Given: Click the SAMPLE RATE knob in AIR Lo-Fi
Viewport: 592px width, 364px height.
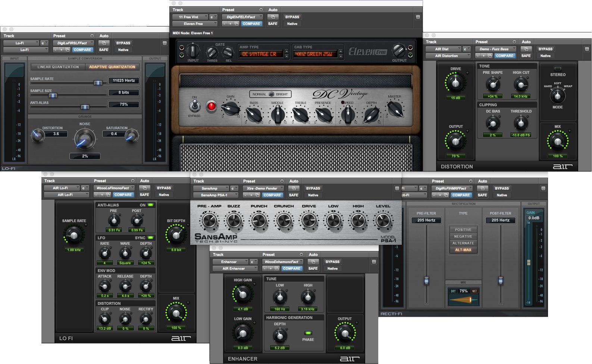Looking at the screenshot, I should [x=74, y=235].
